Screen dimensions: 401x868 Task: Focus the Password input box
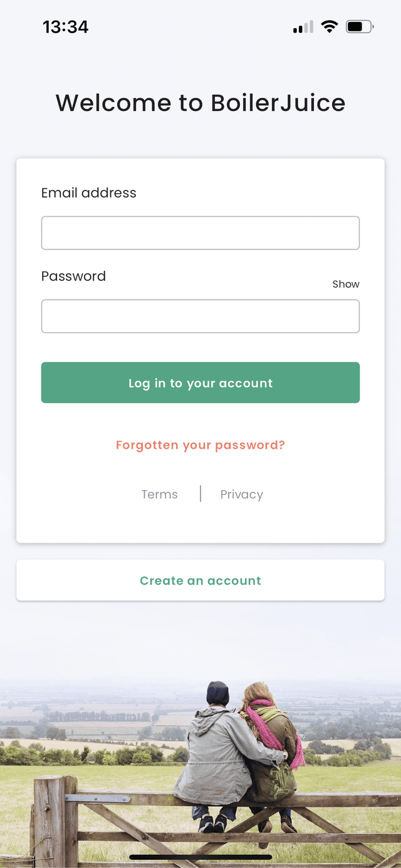[200, 316]
